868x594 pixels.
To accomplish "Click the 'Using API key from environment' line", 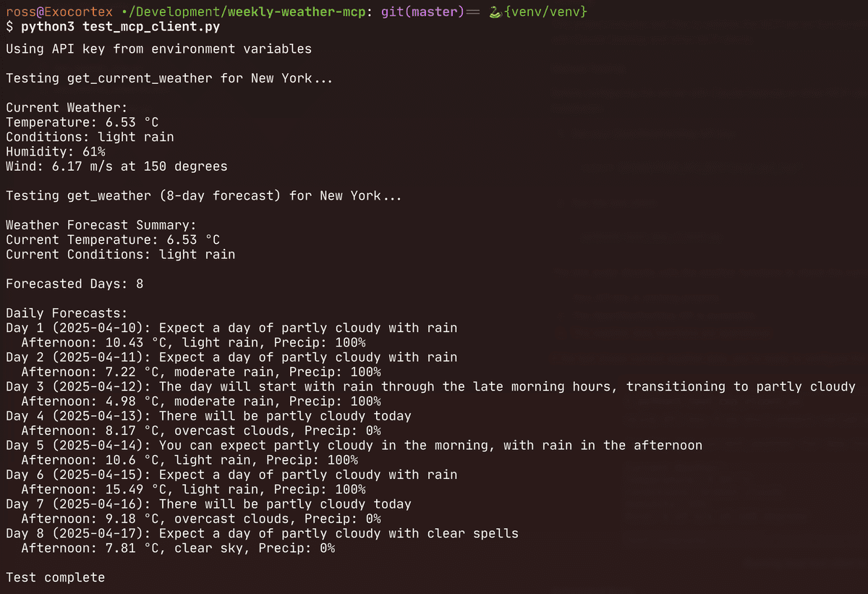I will (x=158, y=49).
